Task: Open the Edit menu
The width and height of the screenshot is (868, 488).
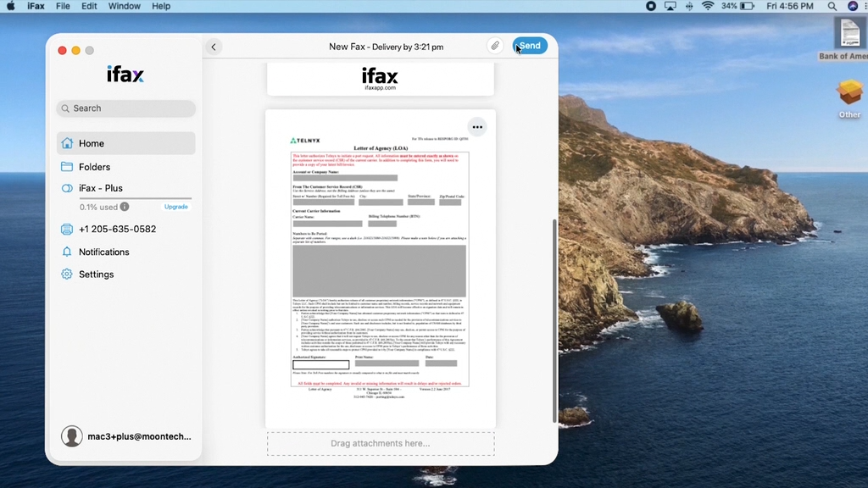Action: (89, 6)
